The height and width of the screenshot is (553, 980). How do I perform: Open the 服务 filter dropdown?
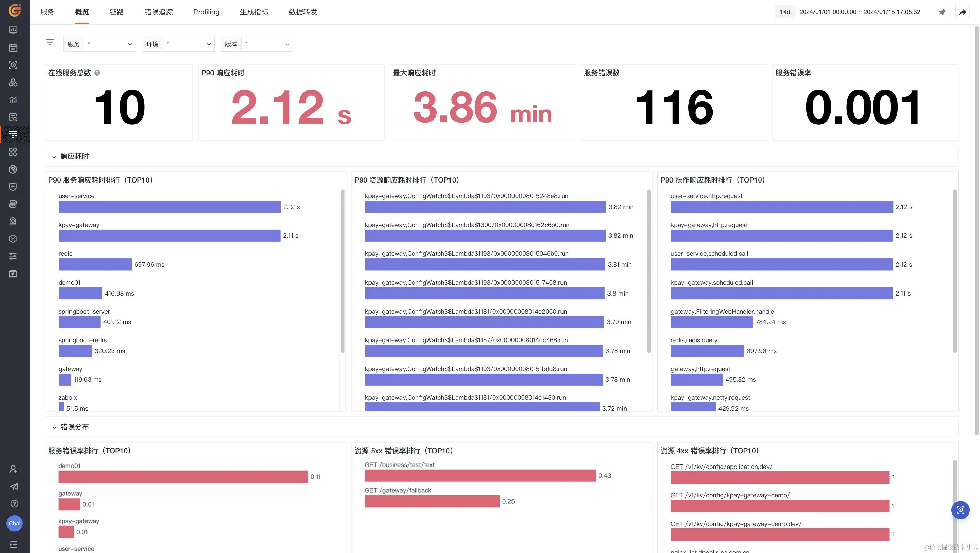tap(110, 44)
